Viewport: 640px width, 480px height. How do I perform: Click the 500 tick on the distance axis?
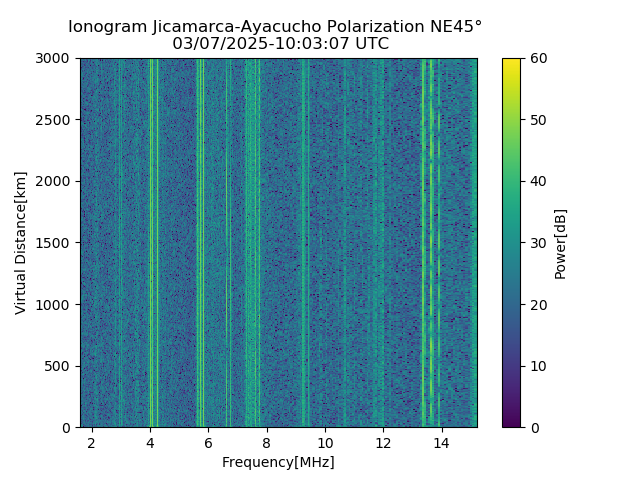[57, 367]
